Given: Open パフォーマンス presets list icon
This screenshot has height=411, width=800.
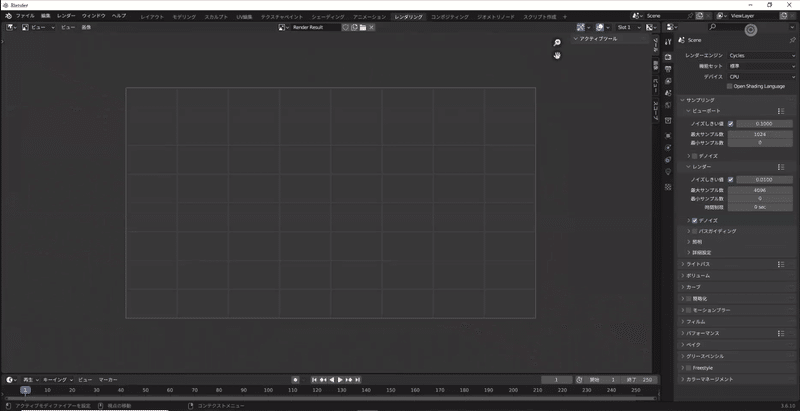Looking at the screenshot, I should pos(781,333).
